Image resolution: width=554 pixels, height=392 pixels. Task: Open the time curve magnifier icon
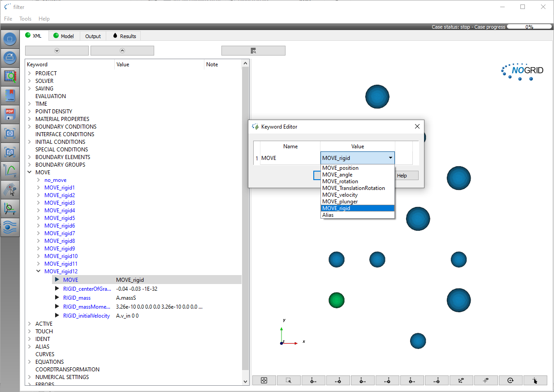tap(10, 208)
